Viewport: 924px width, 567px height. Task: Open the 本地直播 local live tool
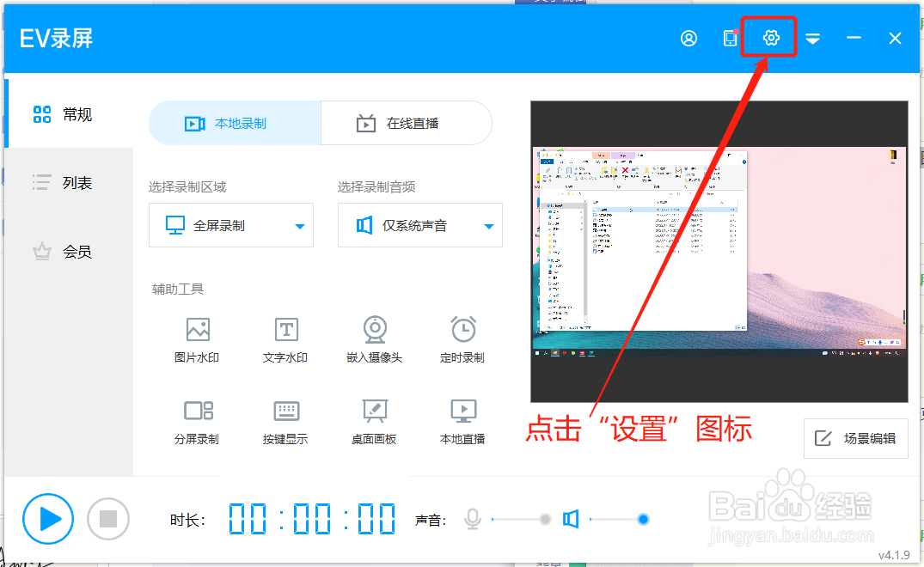(462, 420)
